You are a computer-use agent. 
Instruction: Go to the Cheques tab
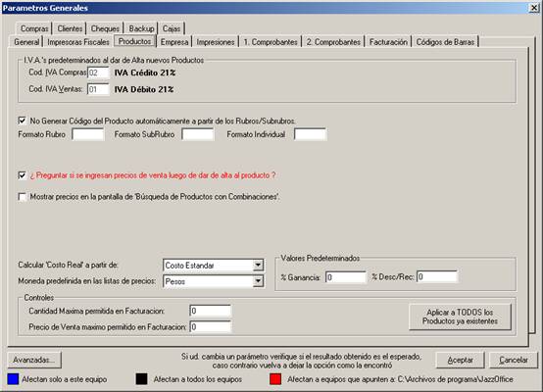[x=105, y=28]
